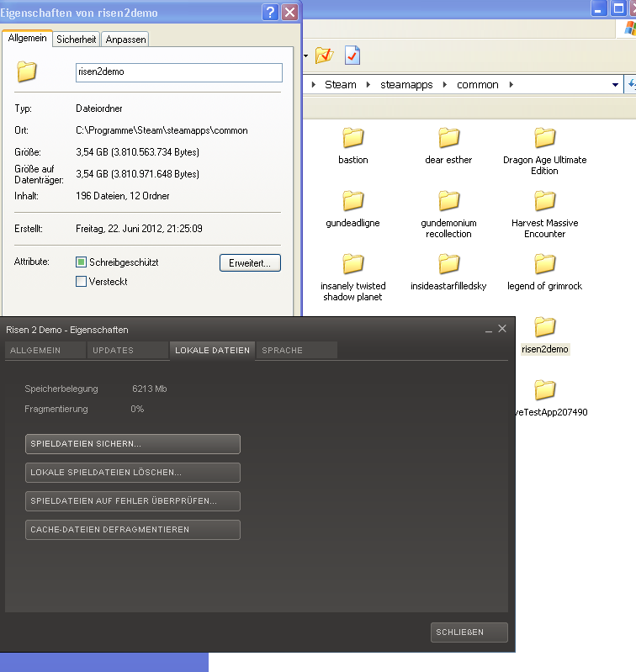Click the refresh icon beside address bar
This screenshot has width=636, height=672.
coord(631,84)
